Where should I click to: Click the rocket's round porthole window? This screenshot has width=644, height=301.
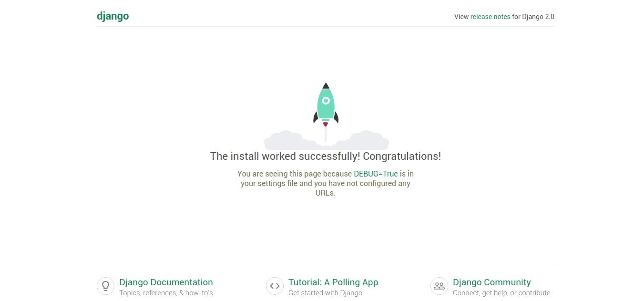coord(326,101)
